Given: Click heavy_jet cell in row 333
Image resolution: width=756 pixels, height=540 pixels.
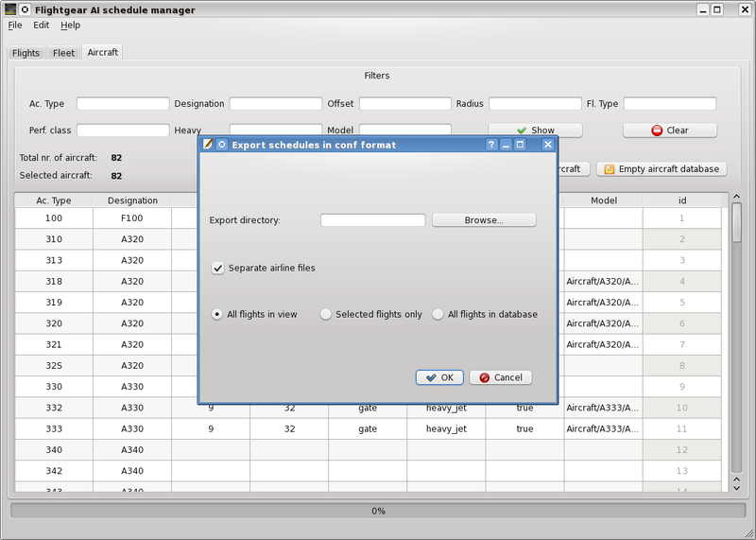Looking at the screenshot, I should pyautogui.click(x=446, y=429).
